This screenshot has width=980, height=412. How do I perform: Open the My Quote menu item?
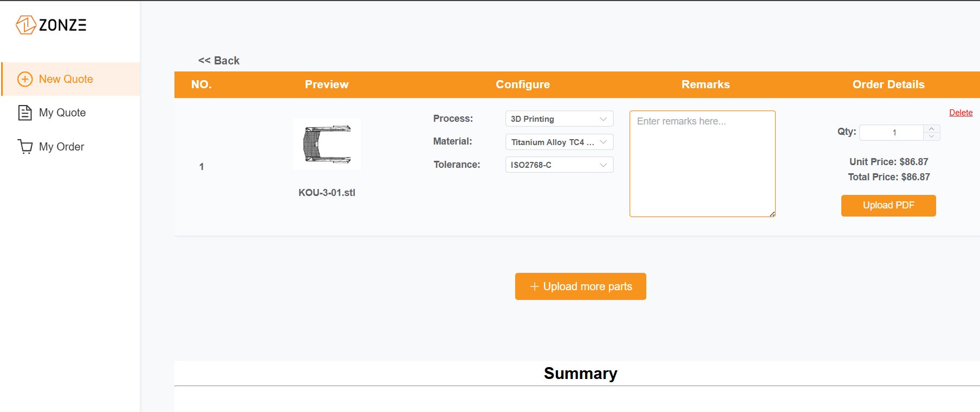click(x=71, y=113)
